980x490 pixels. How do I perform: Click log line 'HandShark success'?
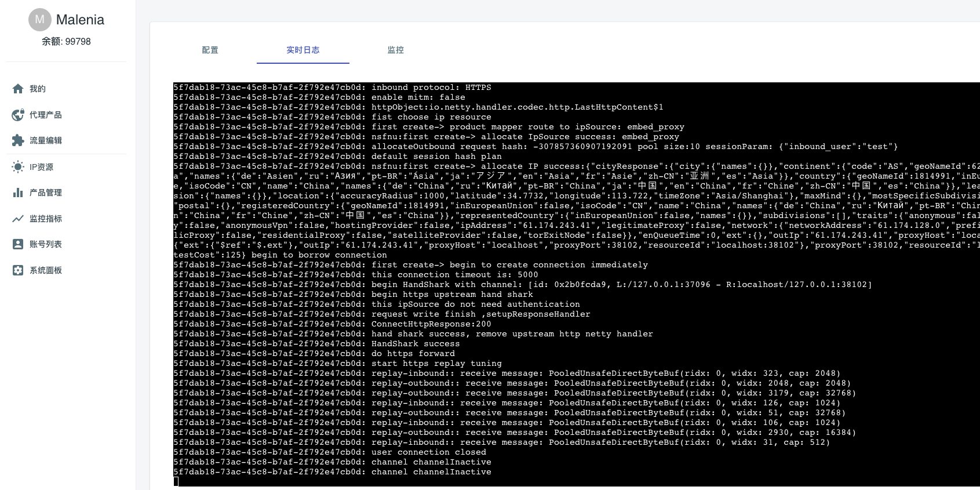pos(316,344)
